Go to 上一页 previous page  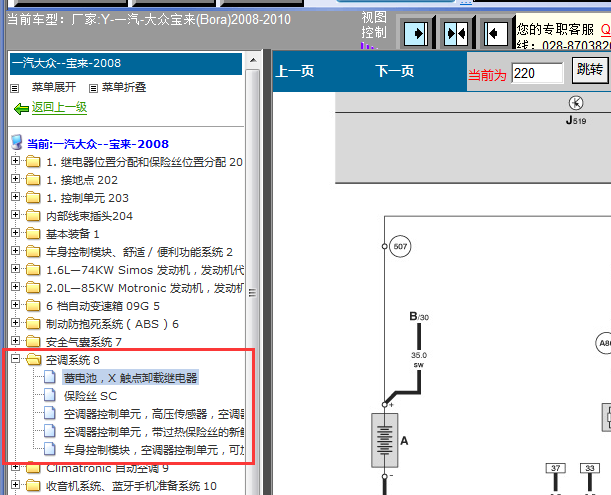point(295,71)
